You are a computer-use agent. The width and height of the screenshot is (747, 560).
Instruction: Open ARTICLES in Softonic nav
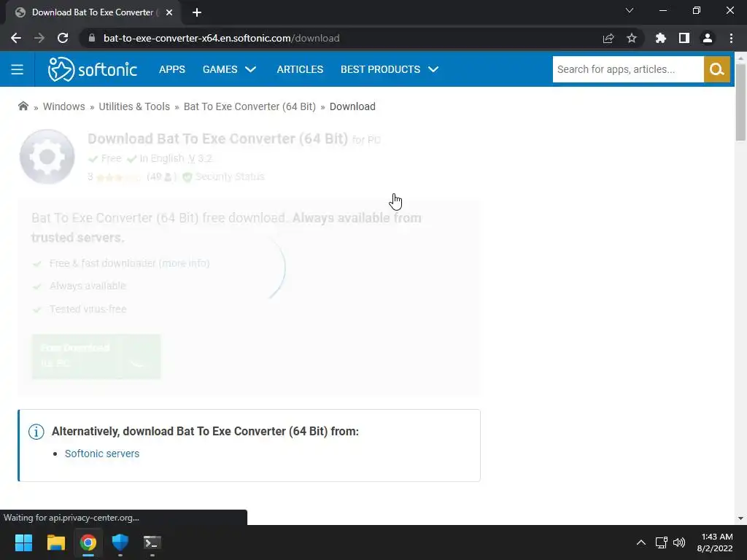click(300, 69)
